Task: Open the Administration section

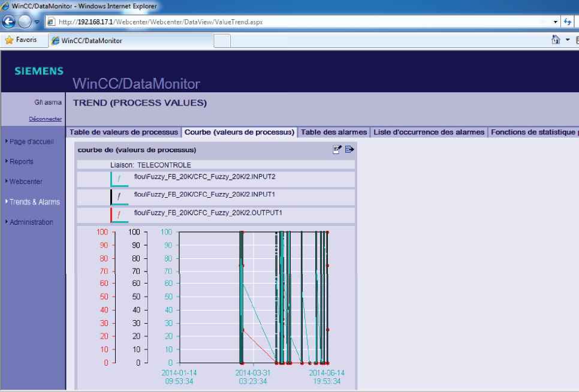Action: pos(31,222)
